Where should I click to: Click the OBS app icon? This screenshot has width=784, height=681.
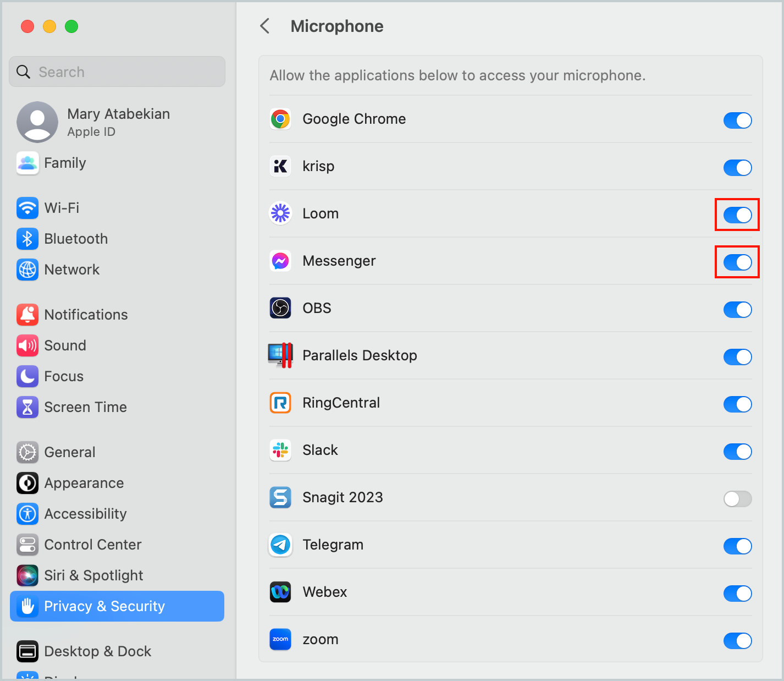point(280,308)
